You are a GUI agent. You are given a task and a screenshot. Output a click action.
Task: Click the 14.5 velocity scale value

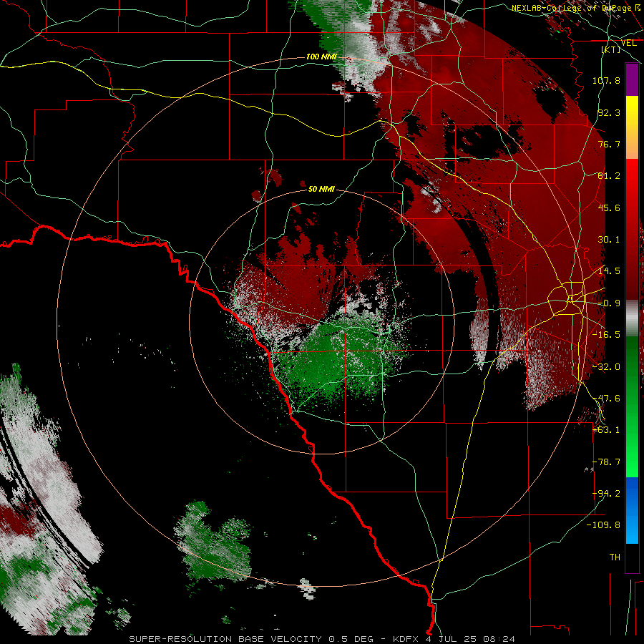coord(609,271)
